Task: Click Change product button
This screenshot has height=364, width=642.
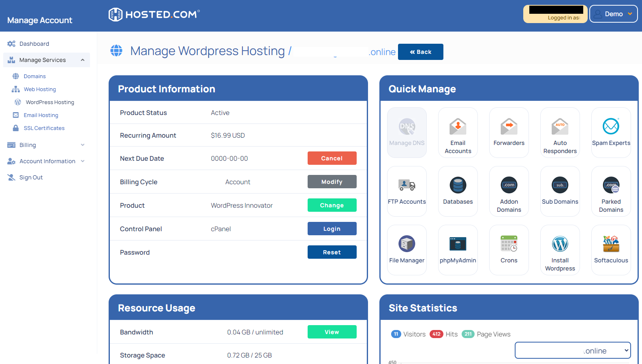Action: (x=332, y=205)
